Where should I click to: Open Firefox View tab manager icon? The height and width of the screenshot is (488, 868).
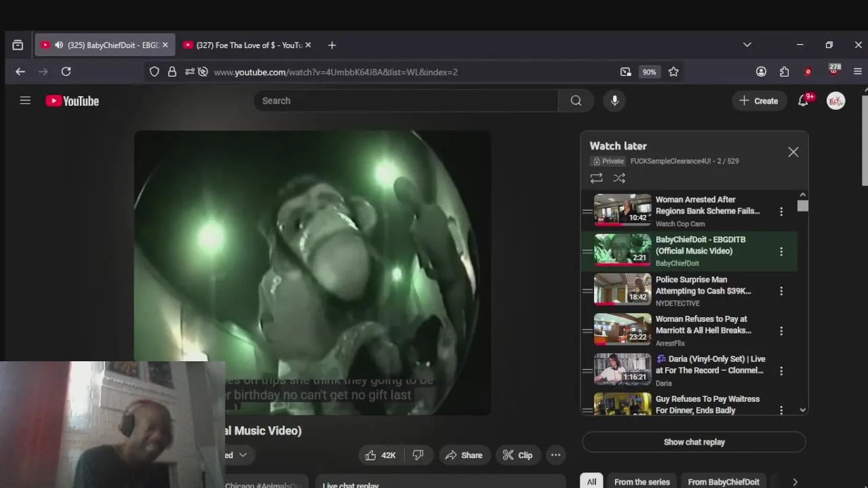coord(18,45)
